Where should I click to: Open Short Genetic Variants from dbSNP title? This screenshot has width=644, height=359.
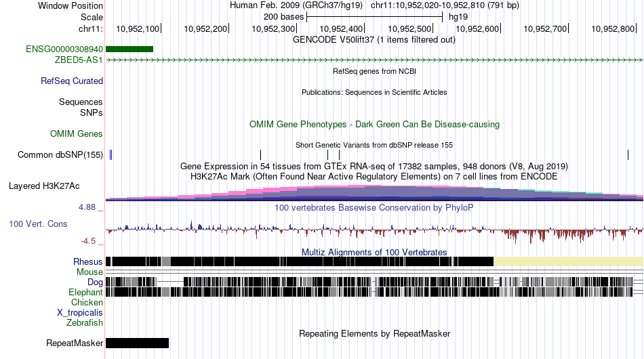coord(374,145)
